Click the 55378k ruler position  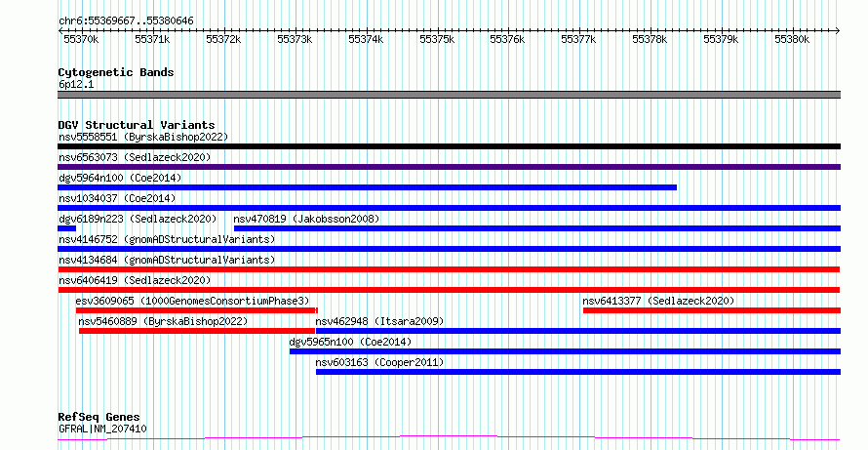650,39
